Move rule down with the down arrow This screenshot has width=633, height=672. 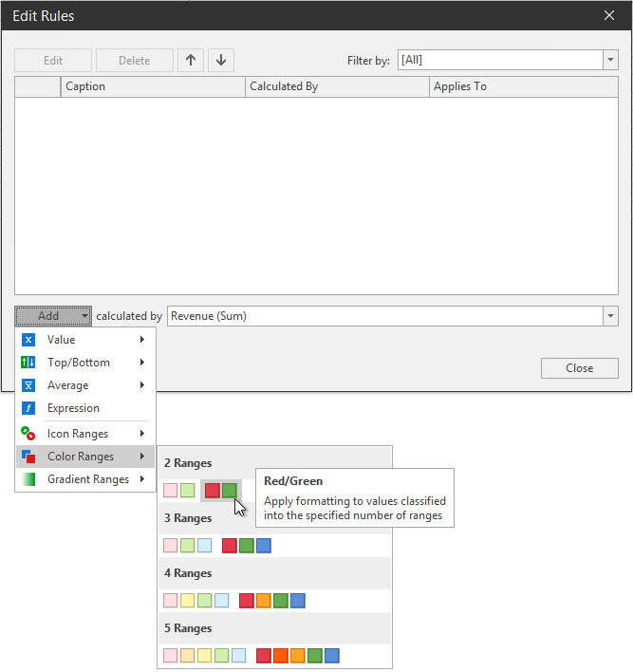[x=221, y=60]
